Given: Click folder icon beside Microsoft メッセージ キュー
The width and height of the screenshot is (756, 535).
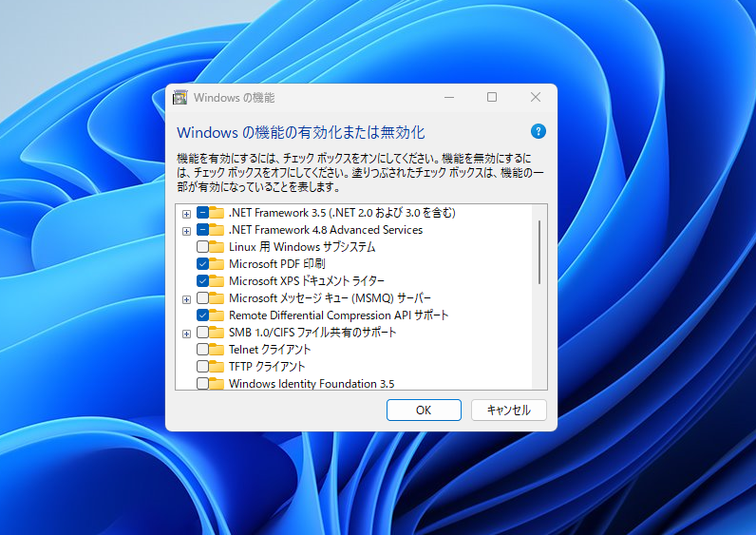Looking at the screenshot, I should coord(217,298).
